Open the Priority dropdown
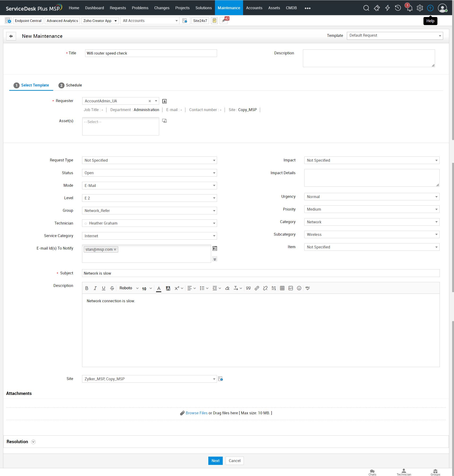 (371, 209)
